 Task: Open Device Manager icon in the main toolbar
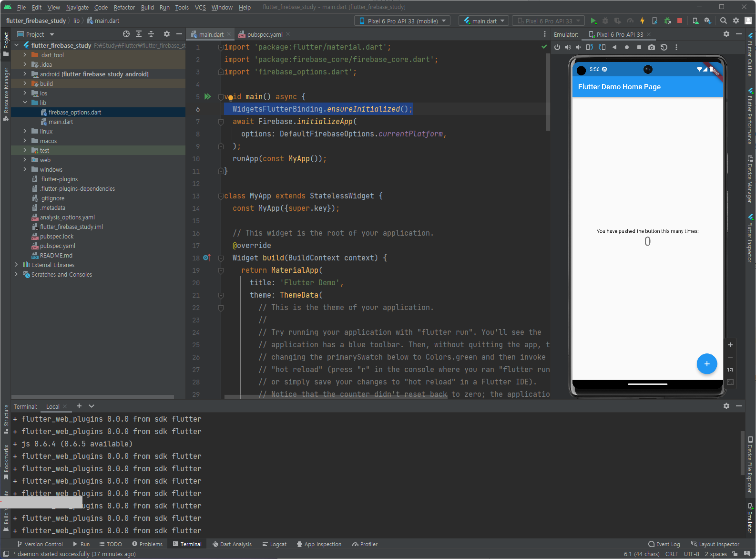point(695,21)
